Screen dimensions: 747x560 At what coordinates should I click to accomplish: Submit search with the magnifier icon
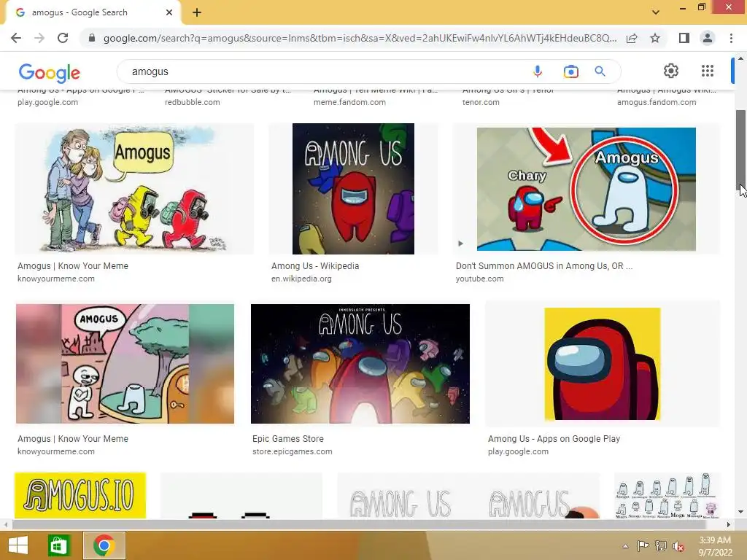pyautogui.click(x=600, y=71)
